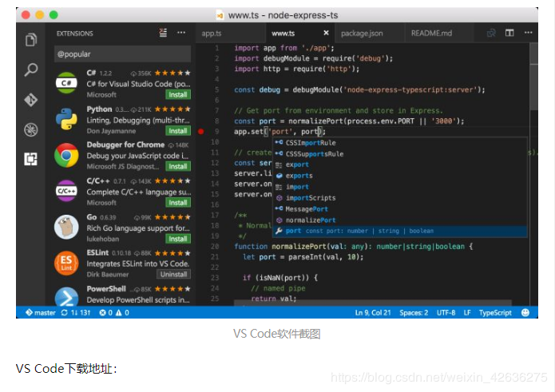This screenshot has height=392, width=555.
Task: Install Debugger for Chrome
Action: point(178,167)
